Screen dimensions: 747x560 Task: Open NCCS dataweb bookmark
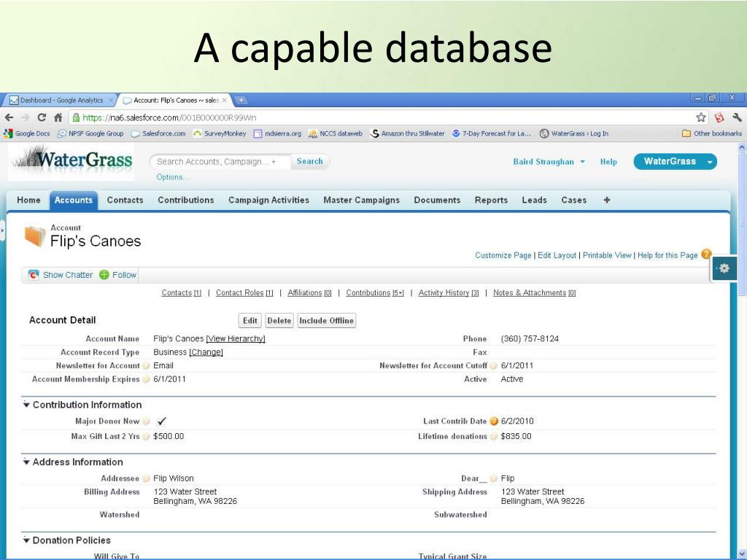(336, 133)
